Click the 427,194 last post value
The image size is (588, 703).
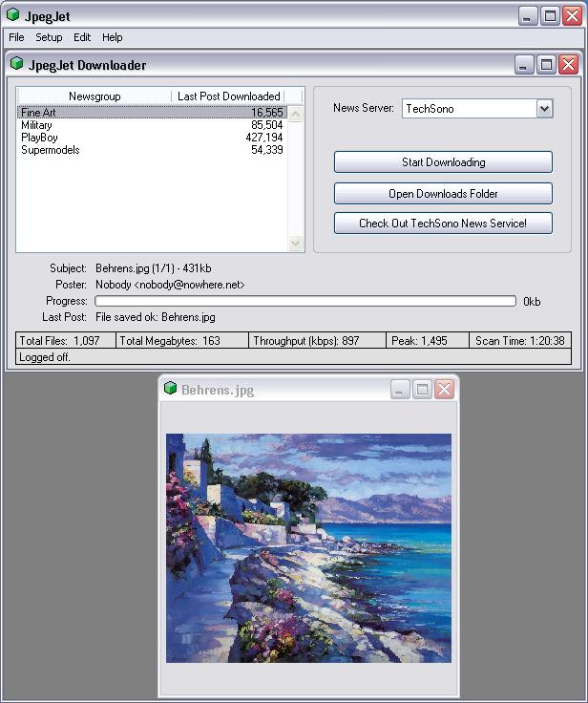tap(264, 138)
